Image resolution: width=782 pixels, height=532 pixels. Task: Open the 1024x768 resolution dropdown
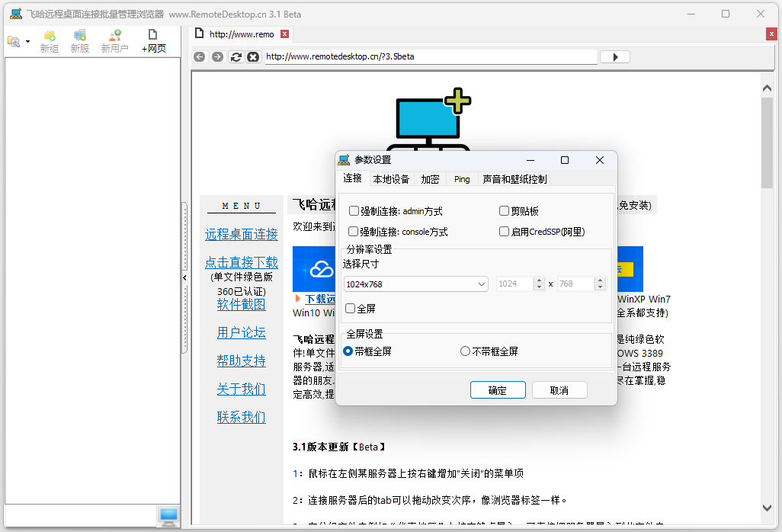(416, 284)
